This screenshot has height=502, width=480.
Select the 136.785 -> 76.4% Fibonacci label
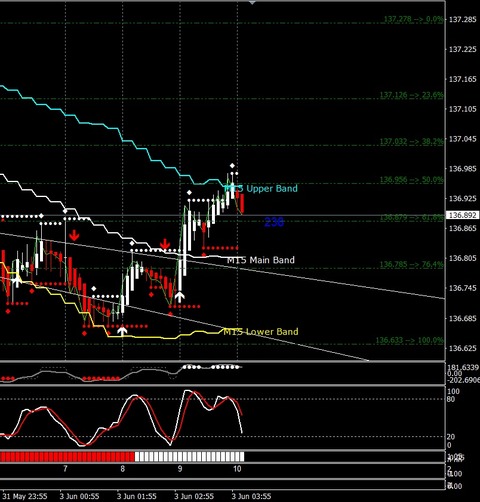coord(412,264)
